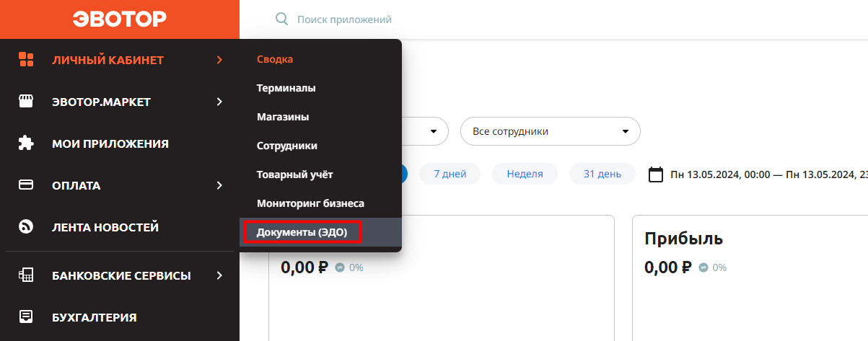Expand the Эвотор.Маркет chevron
Viewport: 868px width, 341px height.
pos(219,102)
